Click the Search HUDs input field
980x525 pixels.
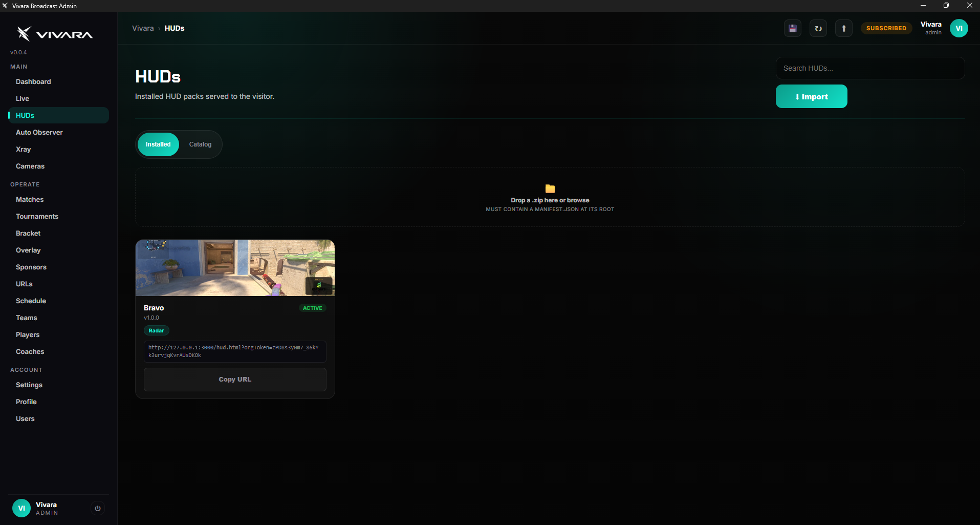870,68
